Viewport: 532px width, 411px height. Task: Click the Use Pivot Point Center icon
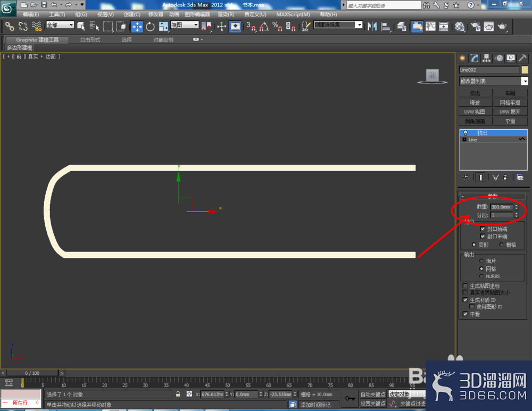tap(206, 26)
